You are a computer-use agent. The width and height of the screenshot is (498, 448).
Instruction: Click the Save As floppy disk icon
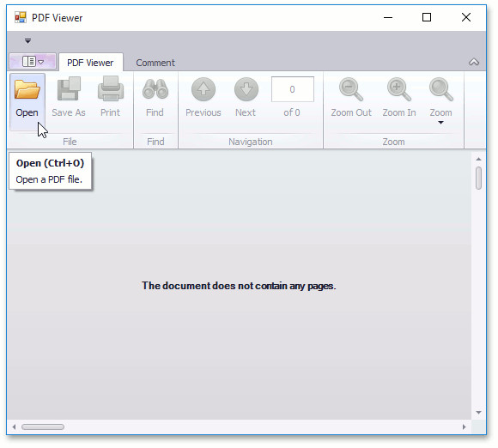click(69, 88)
